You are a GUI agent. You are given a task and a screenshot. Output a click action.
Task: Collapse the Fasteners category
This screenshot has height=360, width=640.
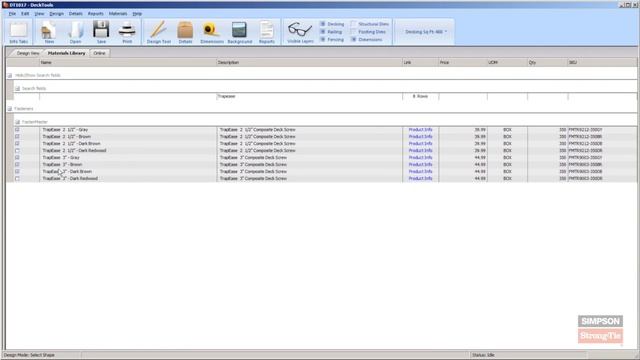(x=10, y=109)
